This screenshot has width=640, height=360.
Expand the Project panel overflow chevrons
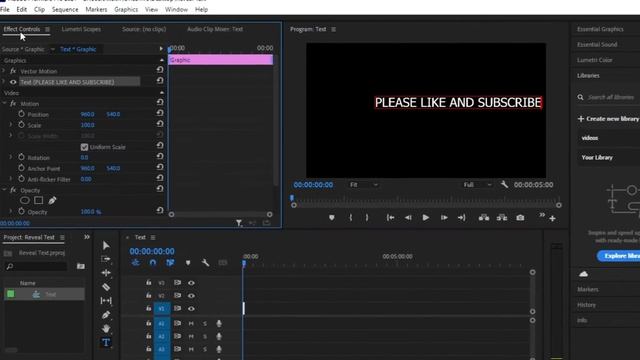pos(87,237)
